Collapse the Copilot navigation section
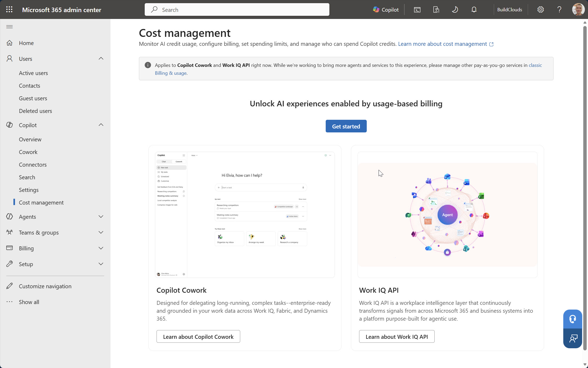 coord(101,125)
